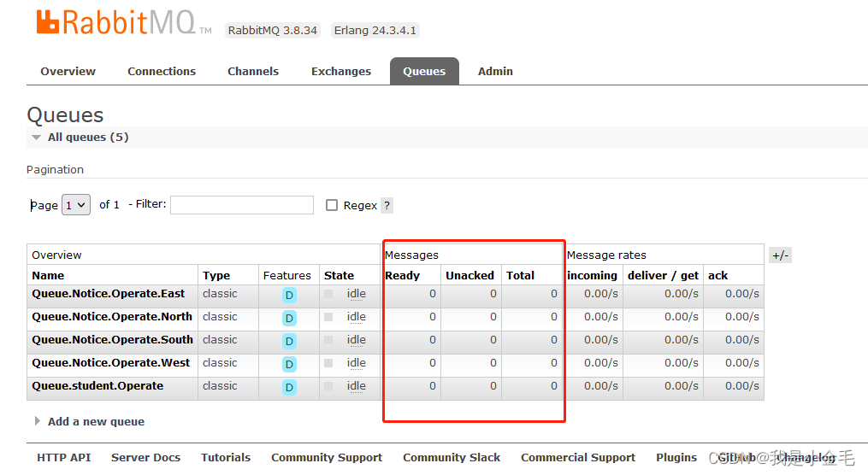
Task: Open the Page number dropdown
Action: pos(76,205)
